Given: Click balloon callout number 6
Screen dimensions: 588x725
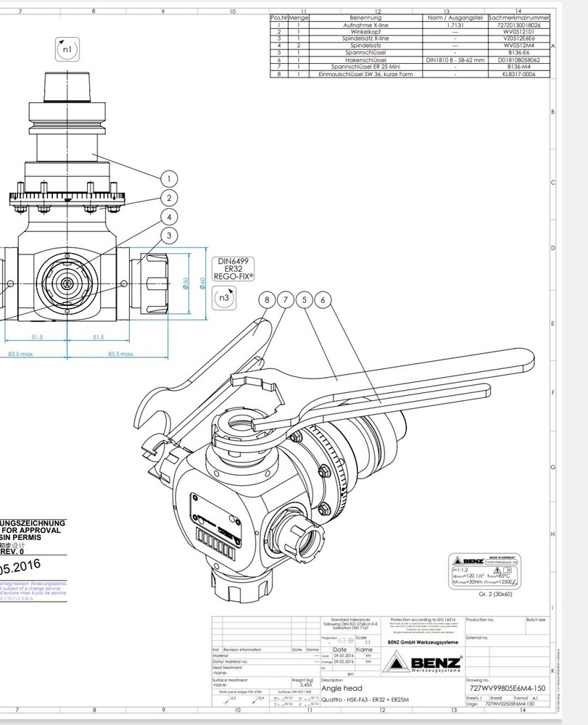Looking at the screenshot, I should [x=323, y=299].
